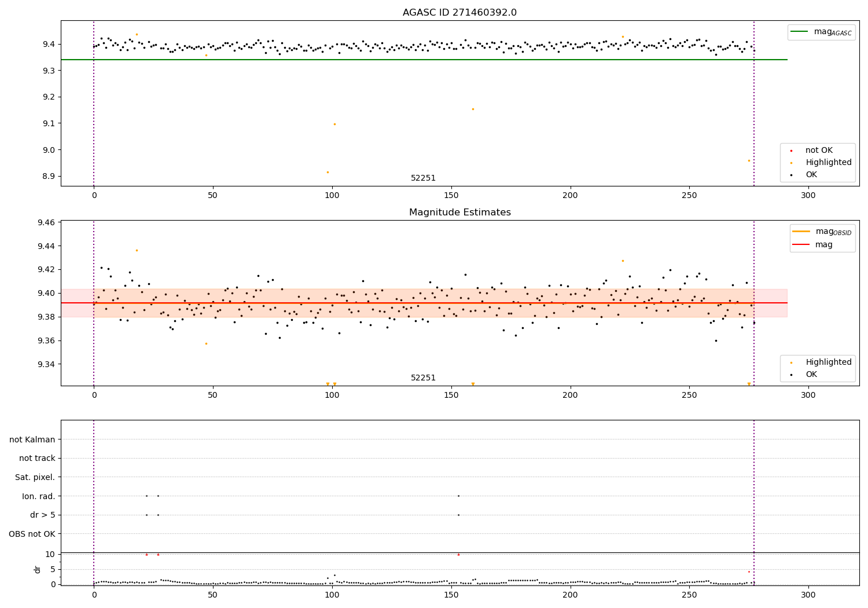Viewport: 868px width, 608px height.
Task: Click the "AGASC ID 271460392.0" plot title
Action: tap(459, 13)
